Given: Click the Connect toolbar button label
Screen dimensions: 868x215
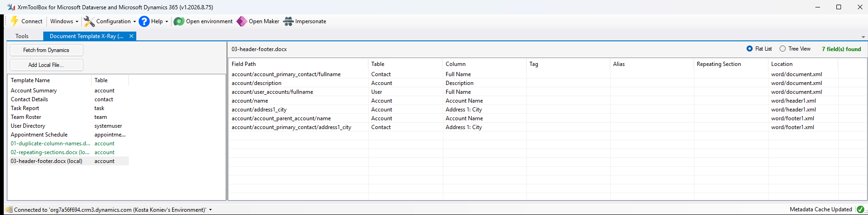Looking at the screenshot, I should coord(32,21).
